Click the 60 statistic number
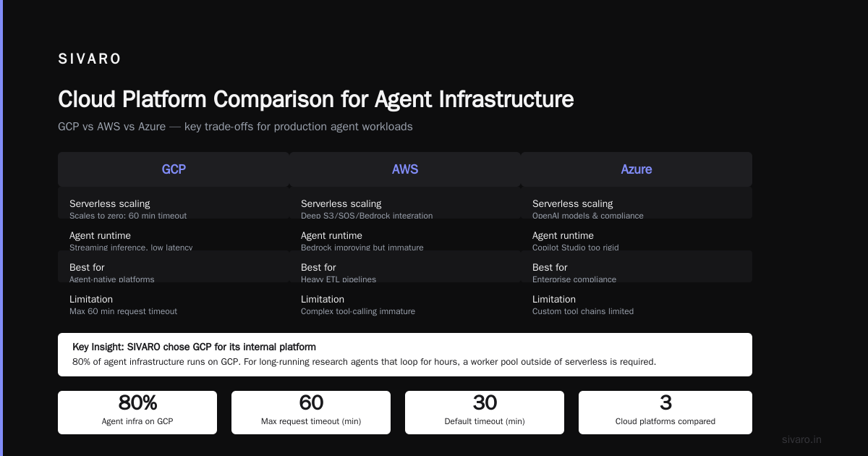The width and height of the screenshot is (868, 456). coord(311,403)
